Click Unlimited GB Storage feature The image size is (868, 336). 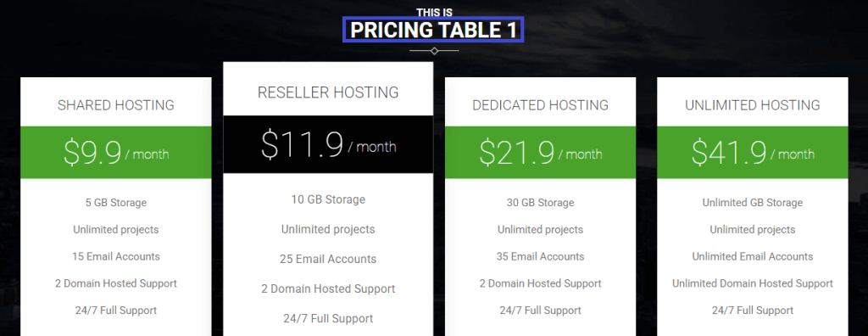tap(753, 203)
